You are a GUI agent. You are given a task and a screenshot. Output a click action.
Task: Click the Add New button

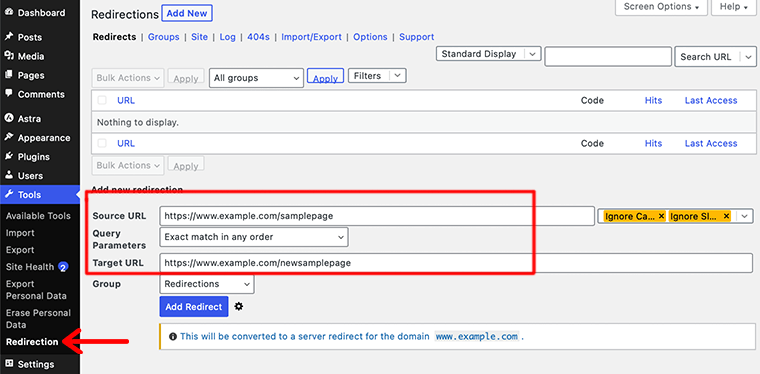pos(187,14)
